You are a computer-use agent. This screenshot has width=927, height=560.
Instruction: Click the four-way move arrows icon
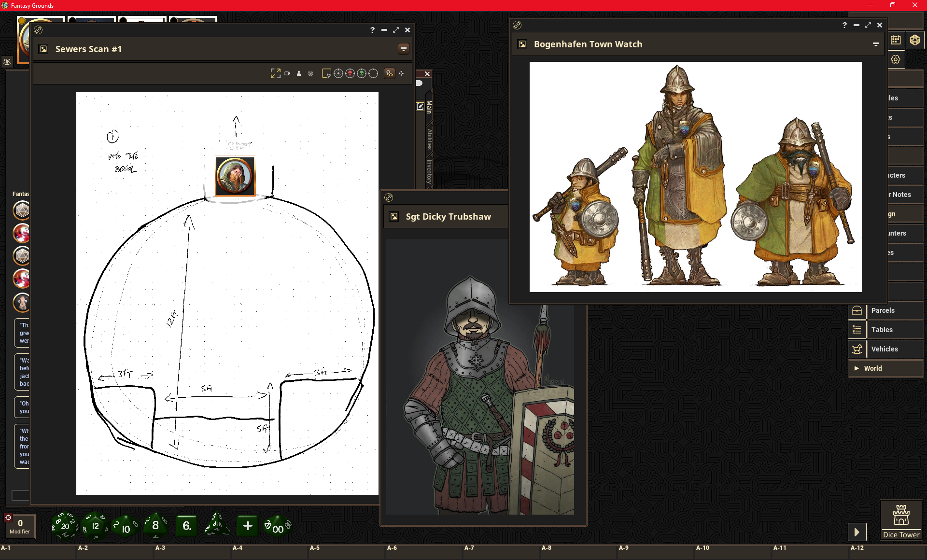pyautogui.click(x=401, y=73)
